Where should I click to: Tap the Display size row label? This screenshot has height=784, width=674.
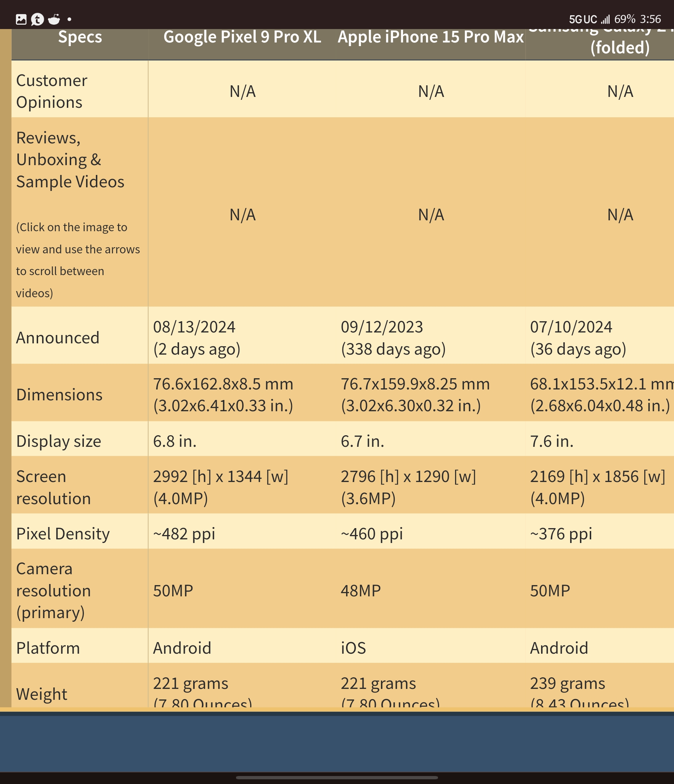[x=58, y=441]
